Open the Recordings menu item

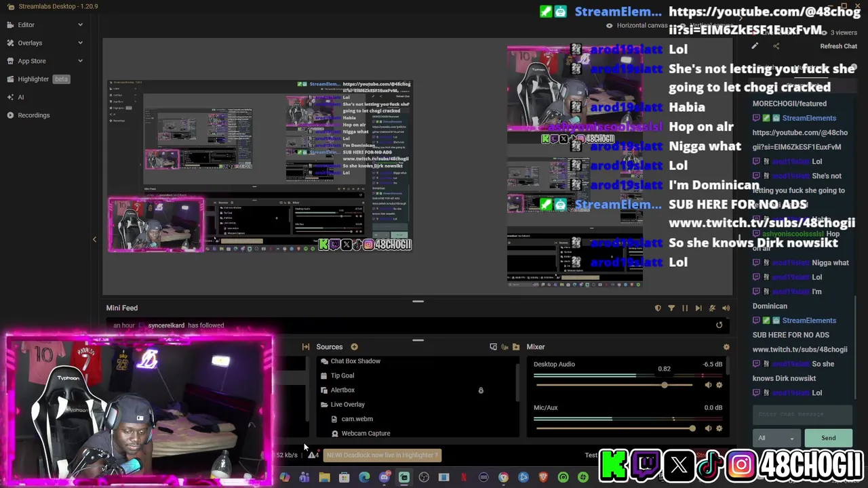pyautogui.click(x=34, y=115)
